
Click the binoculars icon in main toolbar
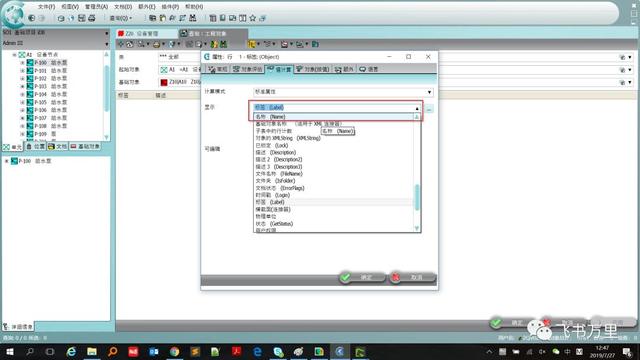(193, 18)
